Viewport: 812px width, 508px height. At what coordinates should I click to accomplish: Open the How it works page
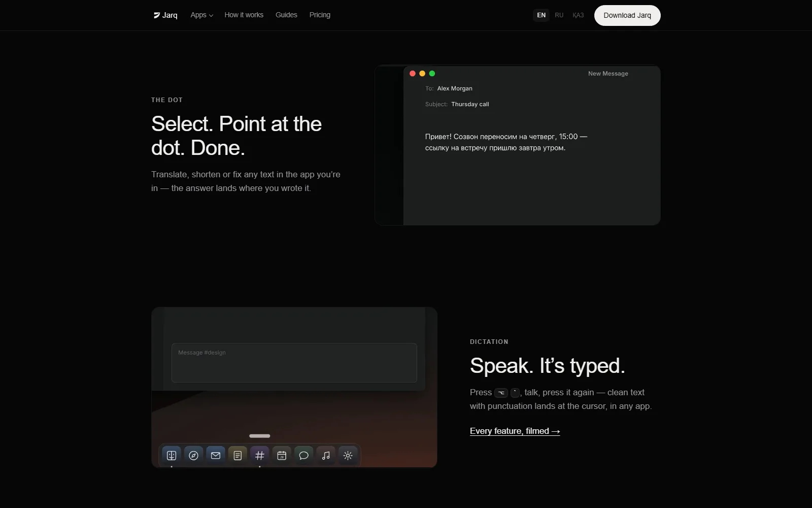(244, 15)
